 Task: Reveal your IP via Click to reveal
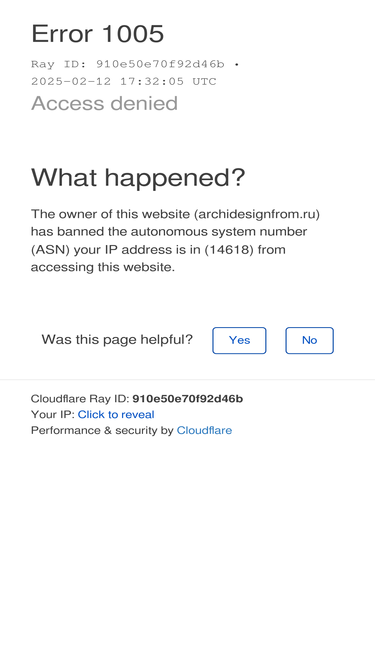[x=116, y=414]
